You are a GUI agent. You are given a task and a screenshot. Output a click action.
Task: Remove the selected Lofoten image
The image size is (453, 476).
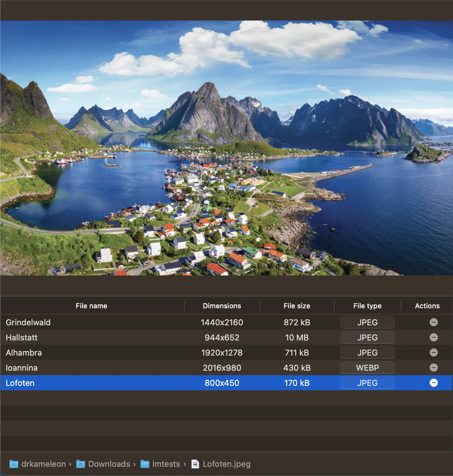tap(433, 383)
